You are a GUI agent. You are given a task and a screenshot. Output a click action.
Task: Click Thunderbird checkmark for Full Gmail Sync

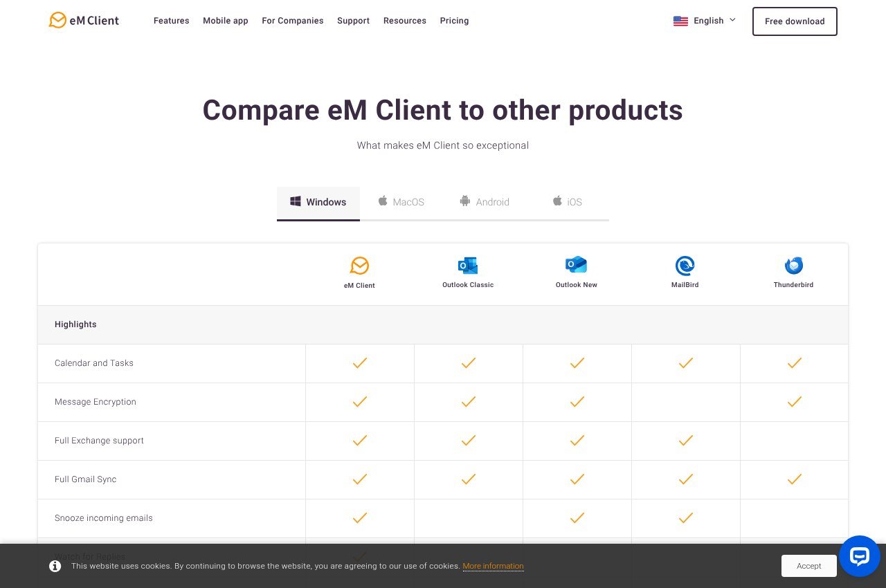click(x=794, y=479)
